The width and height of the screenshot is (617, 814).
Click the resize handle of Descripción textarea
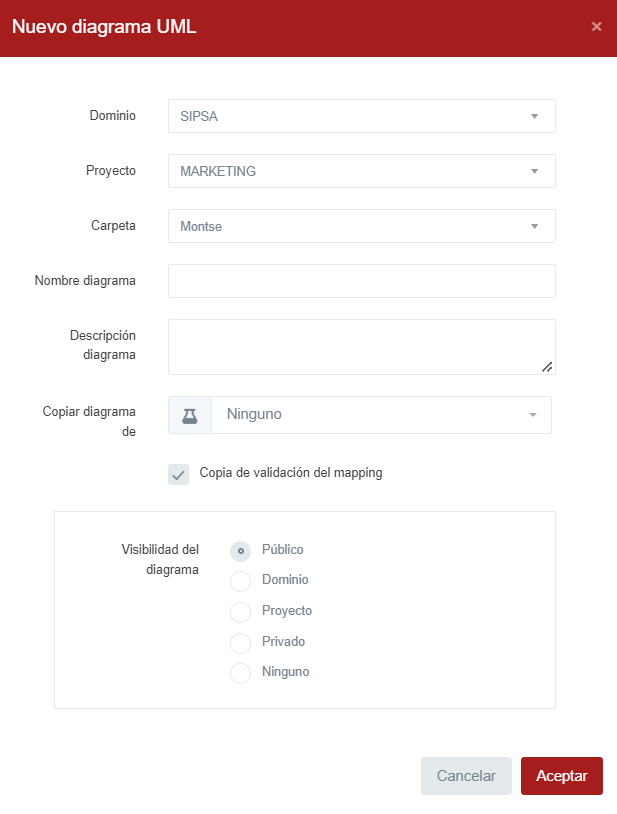pyautogui.click(x=547, y=367)
